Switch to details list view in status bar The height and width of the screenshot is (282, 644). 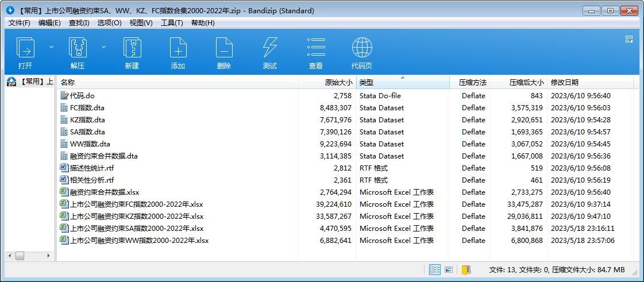(x=435, y=269)
